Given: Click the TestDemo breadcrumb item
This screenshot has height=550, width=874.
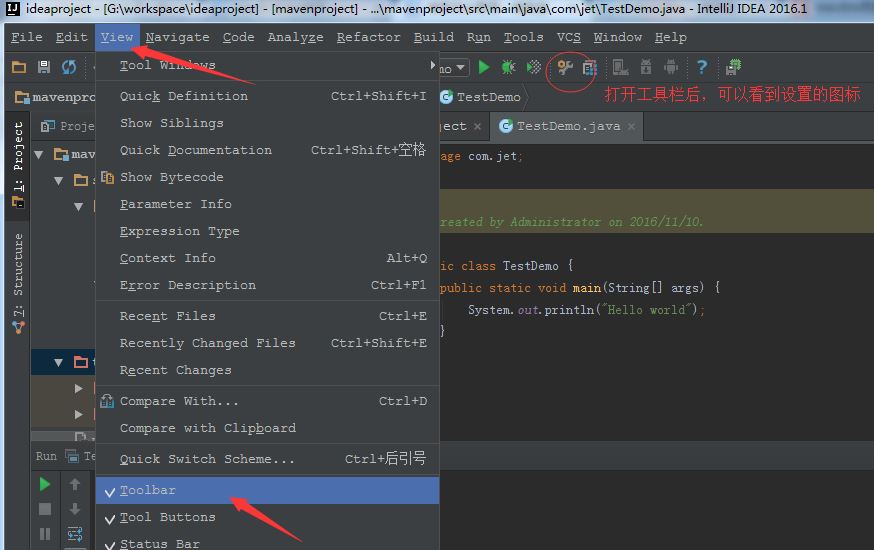Looking at the screenshot, I should coord(482,97).
